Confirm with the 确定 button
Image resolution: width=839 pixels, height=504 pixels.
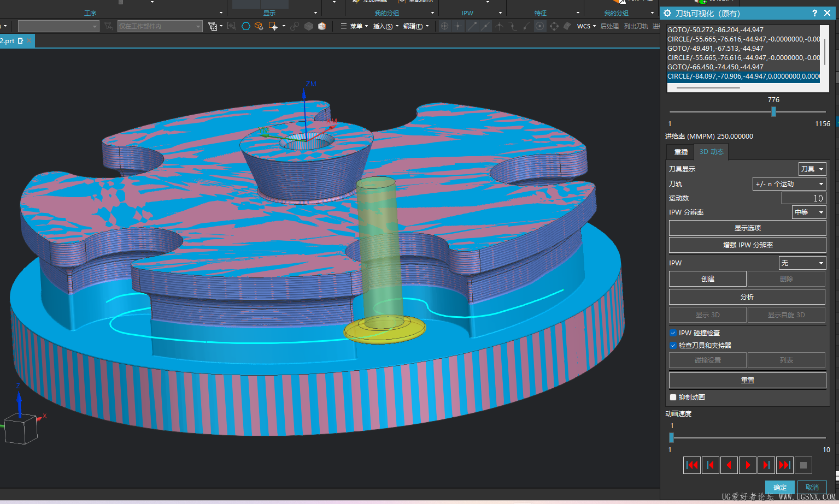coord(780,488)
